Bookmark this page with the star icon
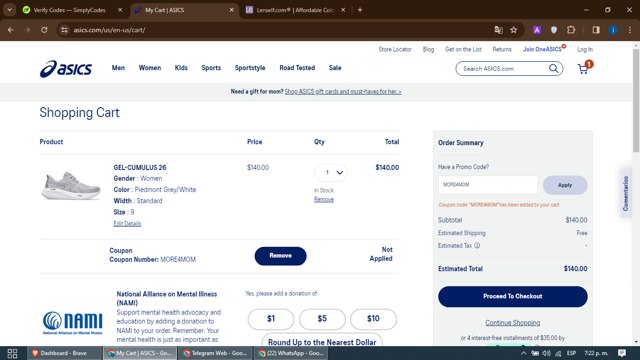 (x=514, y=30)
